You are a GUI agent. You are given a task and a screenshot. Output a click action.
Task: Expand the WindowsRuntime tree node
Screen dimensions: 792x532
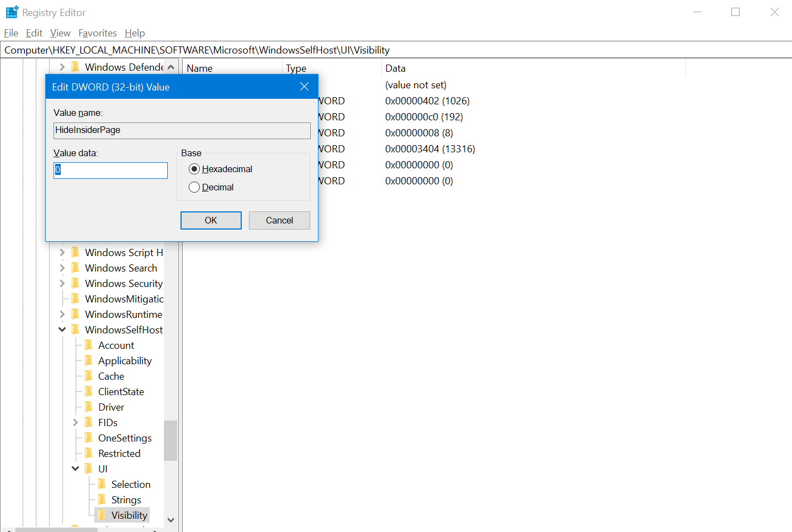click(x=62, y=314)
